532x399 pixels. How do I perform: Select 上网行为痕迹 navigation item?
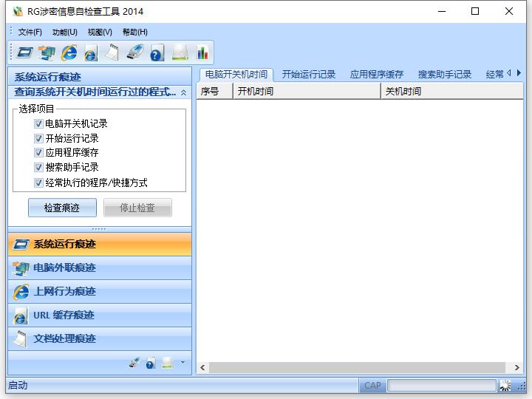(100, 291)
